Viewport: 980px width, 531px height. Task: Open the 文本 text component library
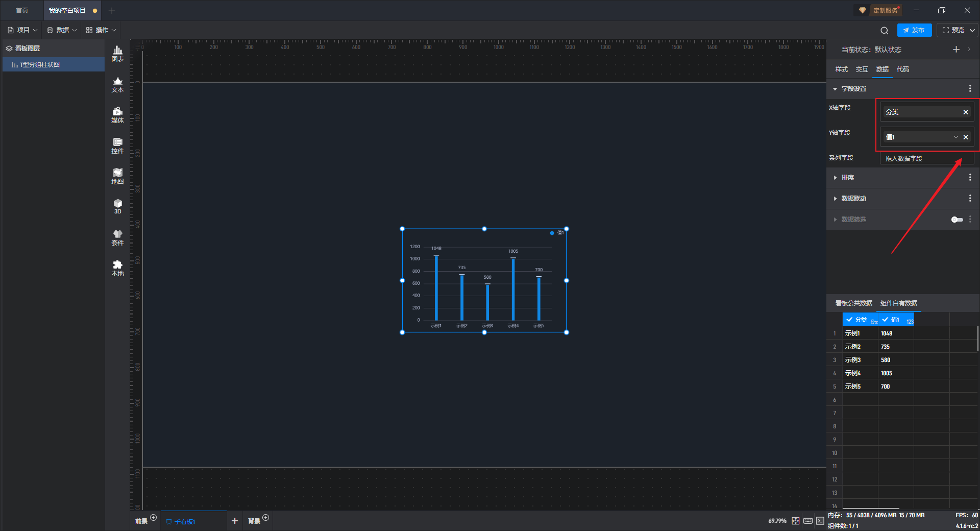tap(117, 84)
